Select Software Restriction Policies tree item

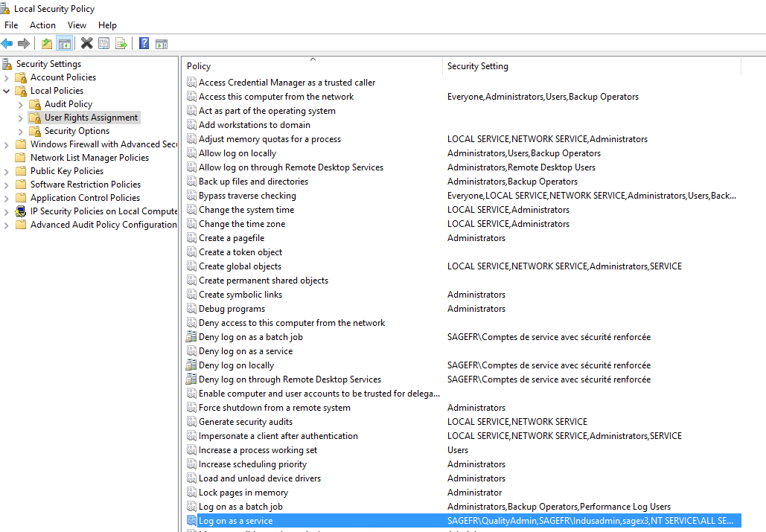pyautogui.click(x=86, y=185)
